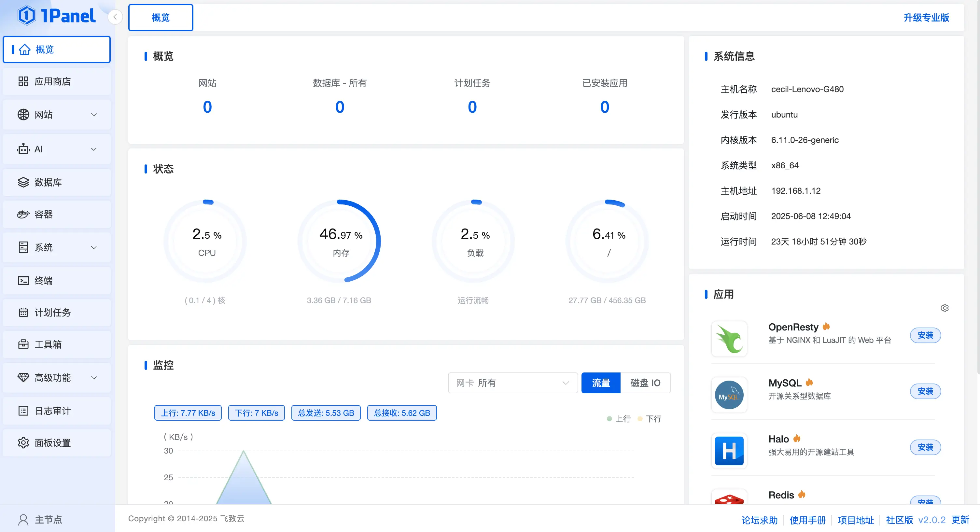Open 应用商店 in the sidebar

tap(57, 81)
